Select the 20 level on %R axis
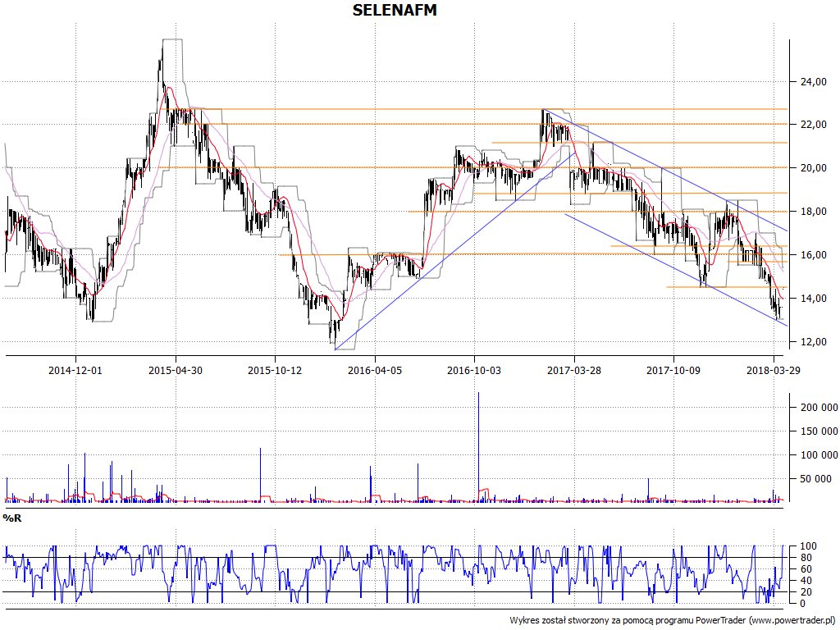The height and width of the screenshot is (630, 840). click(x=806, y=592)
